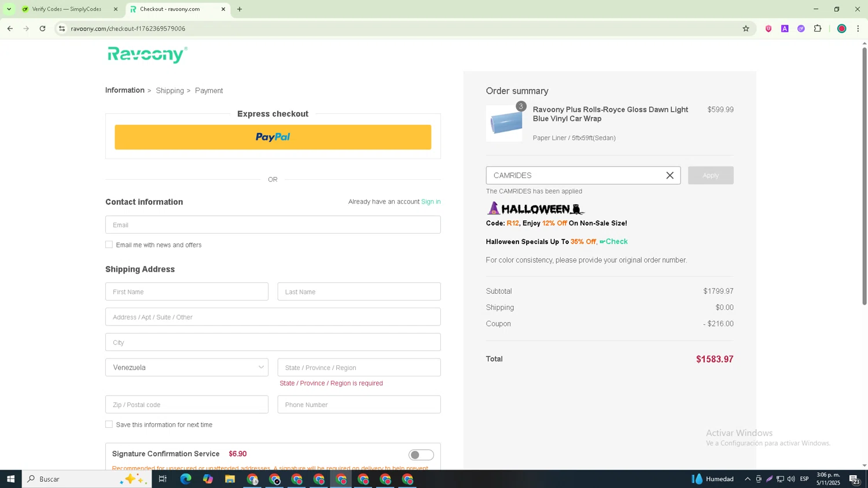Click the Zip / Postal code field
This screenshot has height=488, width=868.
(187, 404)
